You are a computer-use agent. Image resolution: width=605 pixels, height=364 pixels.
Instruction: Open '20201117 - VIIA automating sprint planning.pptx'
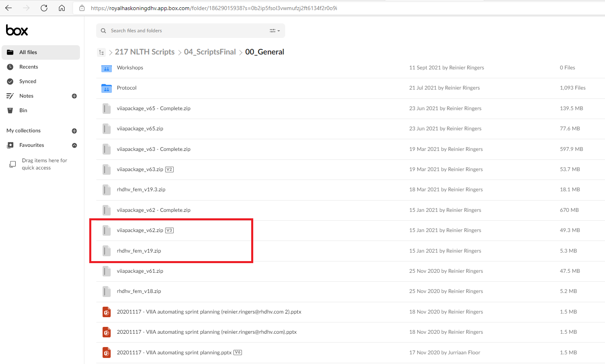tap(174, 353)
